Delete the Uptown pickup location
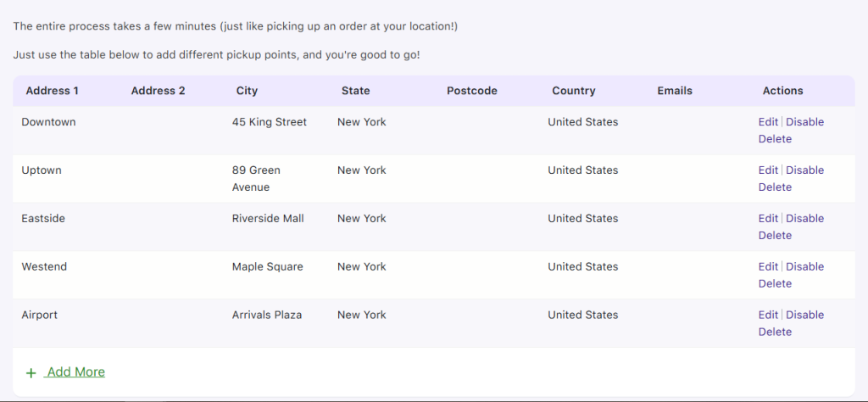 click(775, 187)
